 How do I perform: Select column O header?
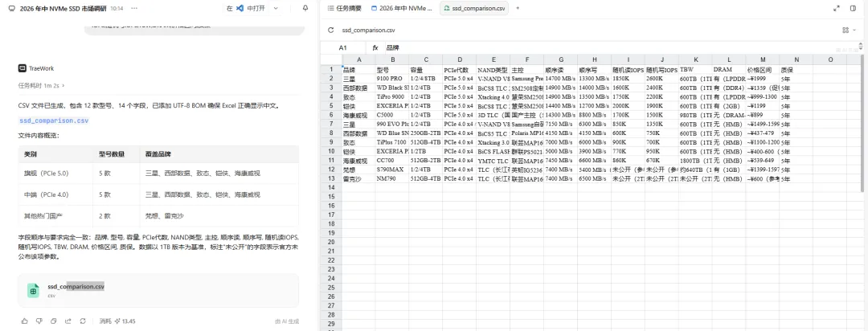pyautogui.click(x=829, y=59)
